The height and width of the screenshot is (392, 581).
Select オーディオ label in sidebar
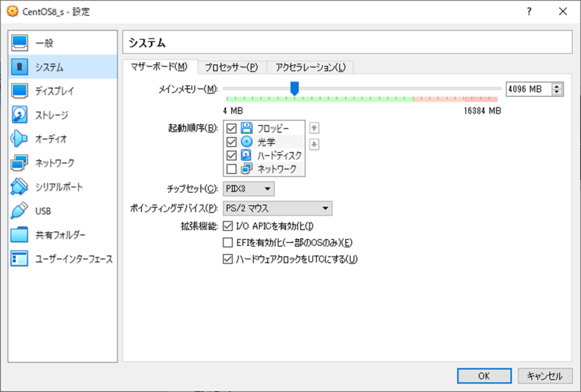(51, 139)
